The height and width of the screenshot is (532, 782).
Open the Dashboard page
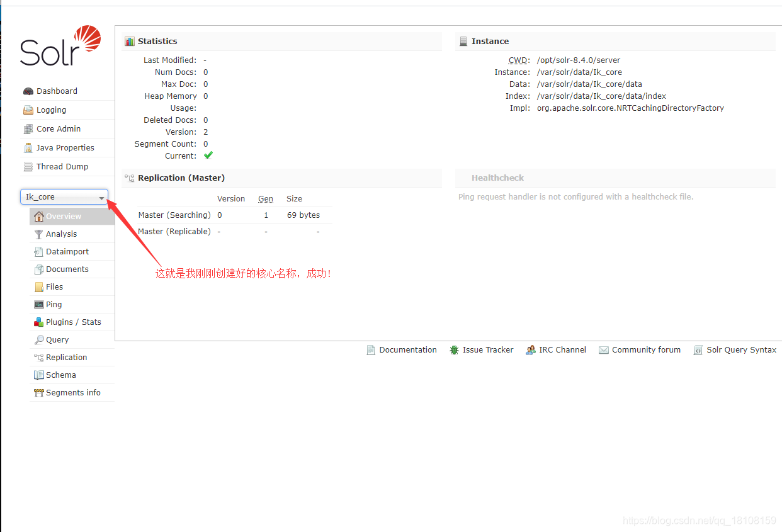click(x=57, y=91)
